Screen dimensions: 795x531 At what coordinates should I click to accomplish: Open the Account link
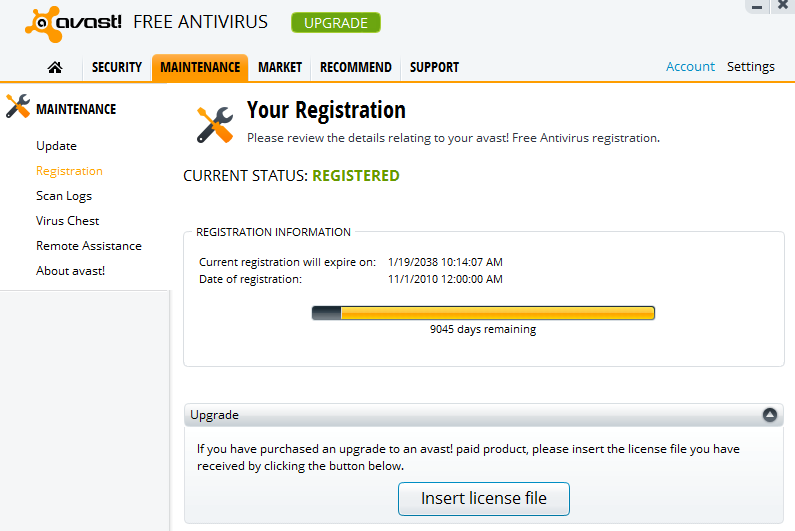(x=690, y=67)
